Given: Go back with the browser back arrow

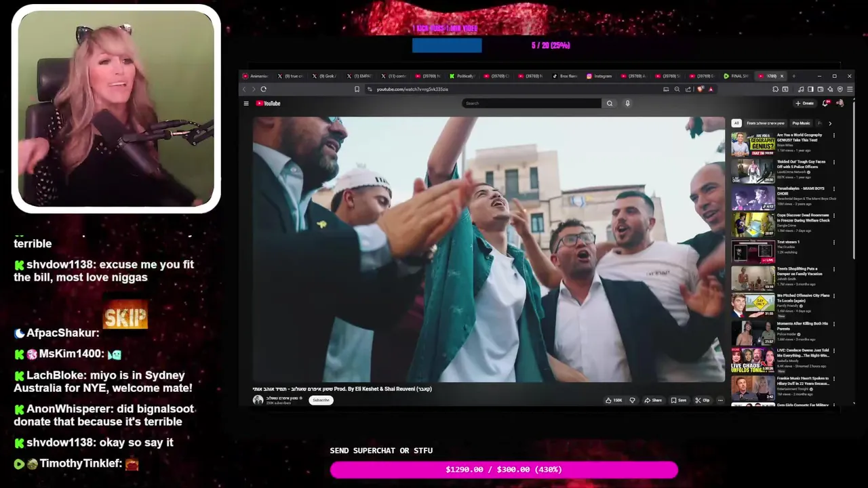Looking at the screenshot, I should (244, 89).
